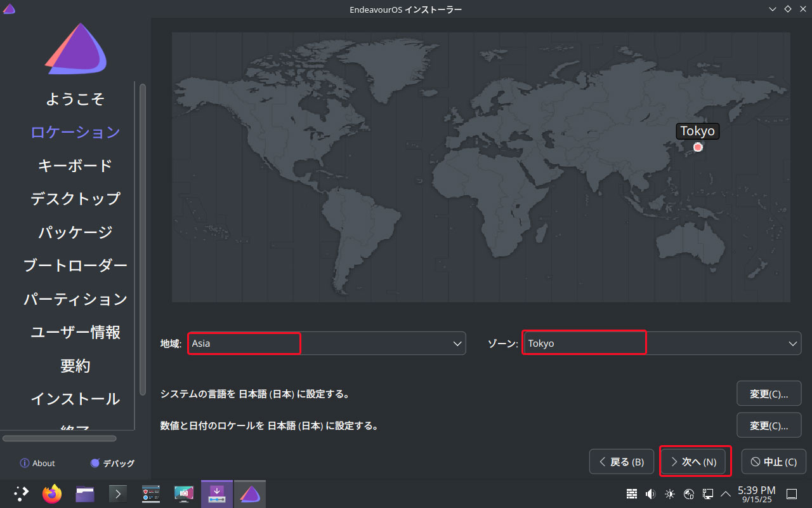This screenshot has height=508, width=812.
Task: Select the インストール step in the sidebar
Action: pyautogui.click(x=75, y=399)
